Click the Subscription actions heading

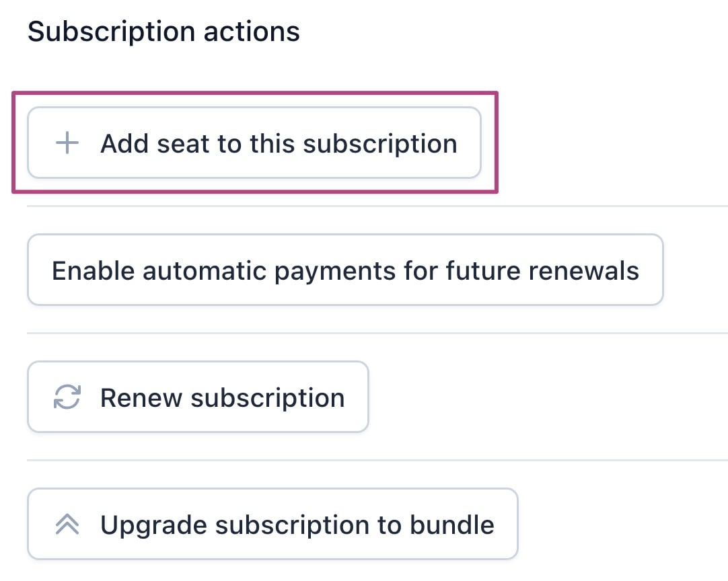tap(163, 32)
